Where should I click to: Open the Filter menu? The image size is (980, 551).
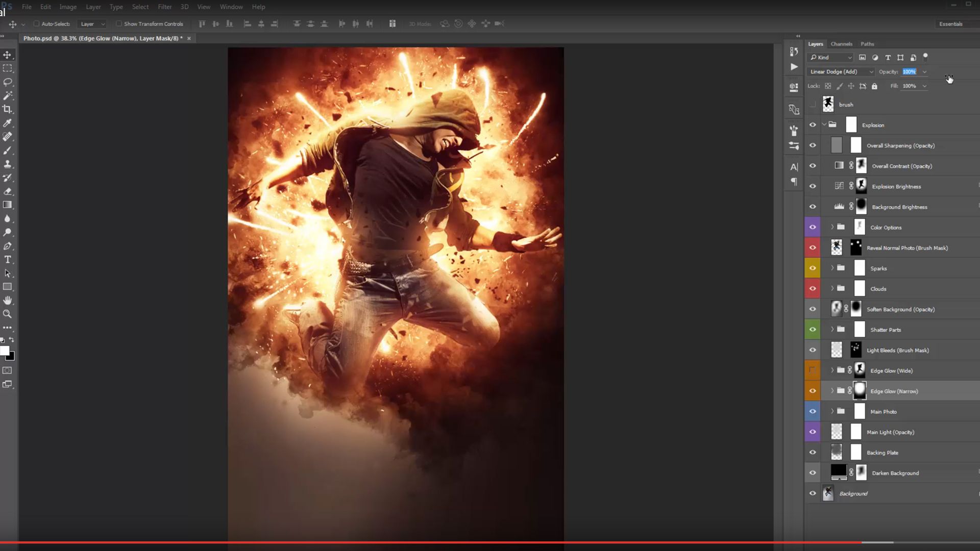[164, 7]
